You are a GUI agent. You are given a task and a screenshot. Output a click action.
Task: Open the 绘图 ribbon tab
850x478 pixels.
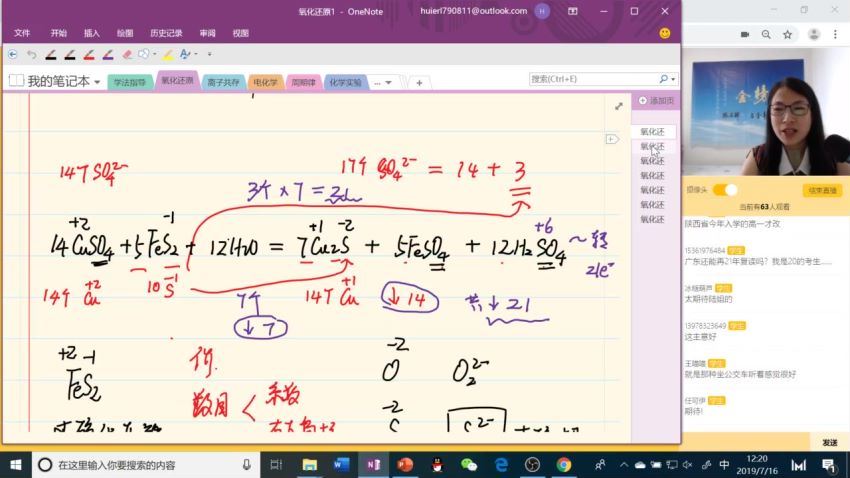[x=125, y=33]
